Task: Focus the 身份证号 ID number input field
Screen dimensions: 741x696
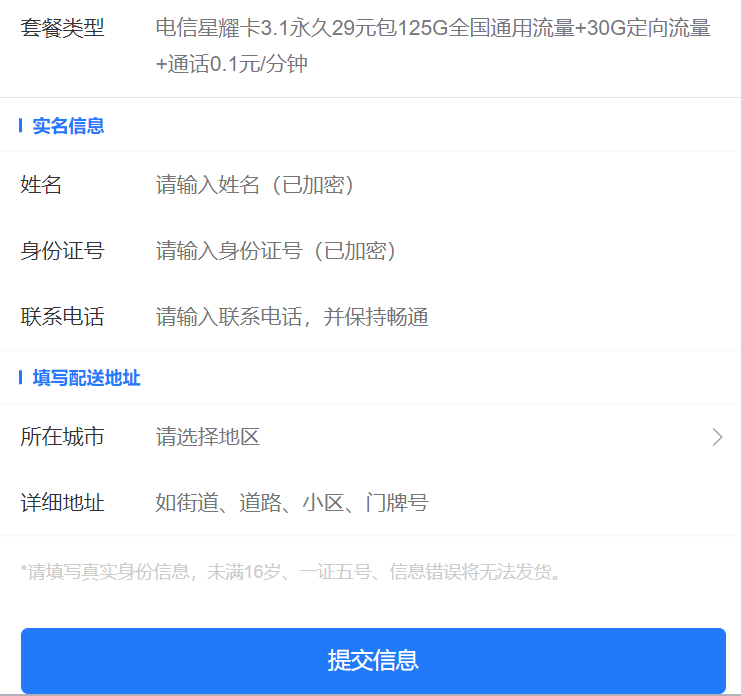Action: pos(439,251)
